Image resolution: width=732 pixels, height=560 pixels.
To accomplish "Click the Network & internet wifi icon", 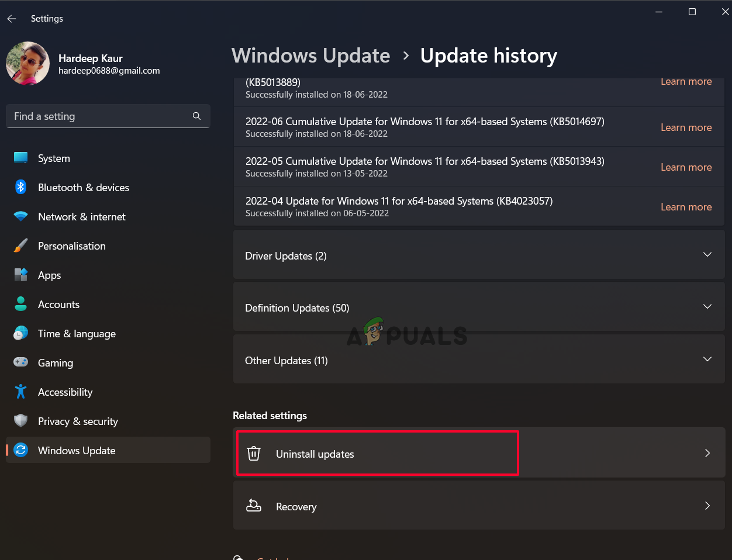I will pos(21,216).
